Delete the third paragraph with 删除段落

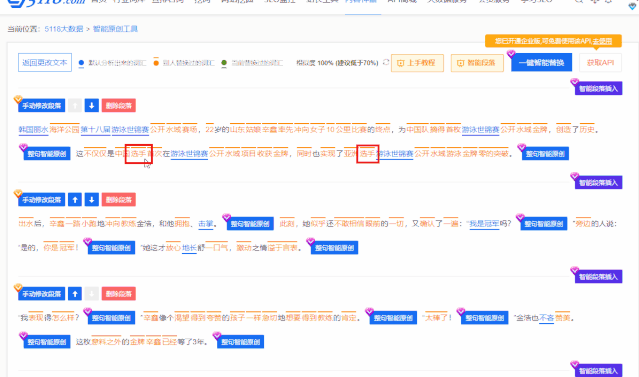pyautogui.click(x=119, y=294)
